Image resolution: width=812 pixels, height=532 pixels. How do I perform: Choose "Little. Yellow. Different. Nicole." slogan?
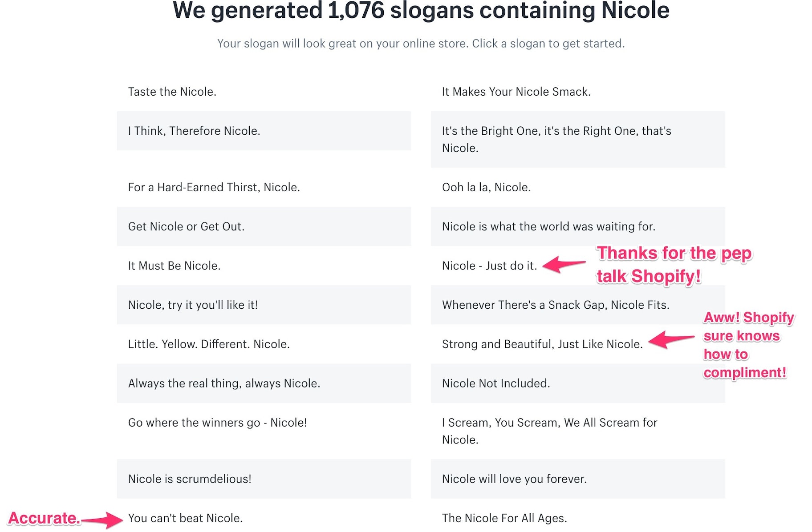[209, 344]
